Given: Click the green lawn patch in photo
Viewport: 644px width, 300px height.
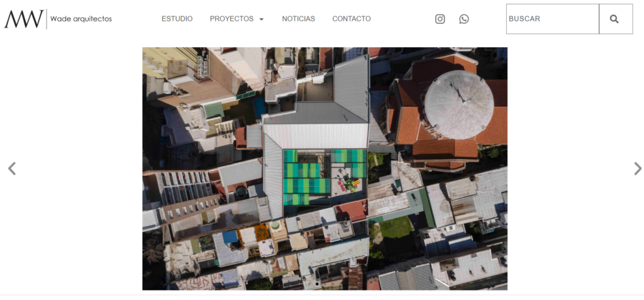Looking at the screenshot, I should click(x=395, y=227).
